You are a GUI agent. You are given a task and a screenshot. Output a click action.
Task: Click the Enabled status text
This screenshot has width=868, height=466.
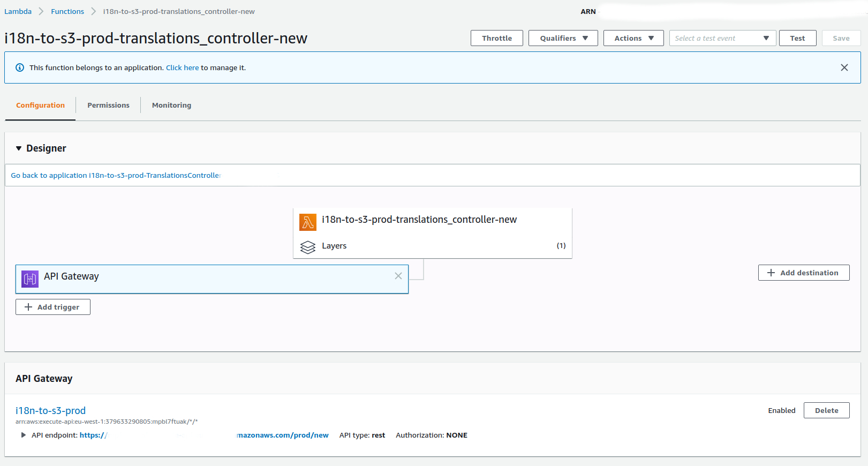[x=782, y=410]
